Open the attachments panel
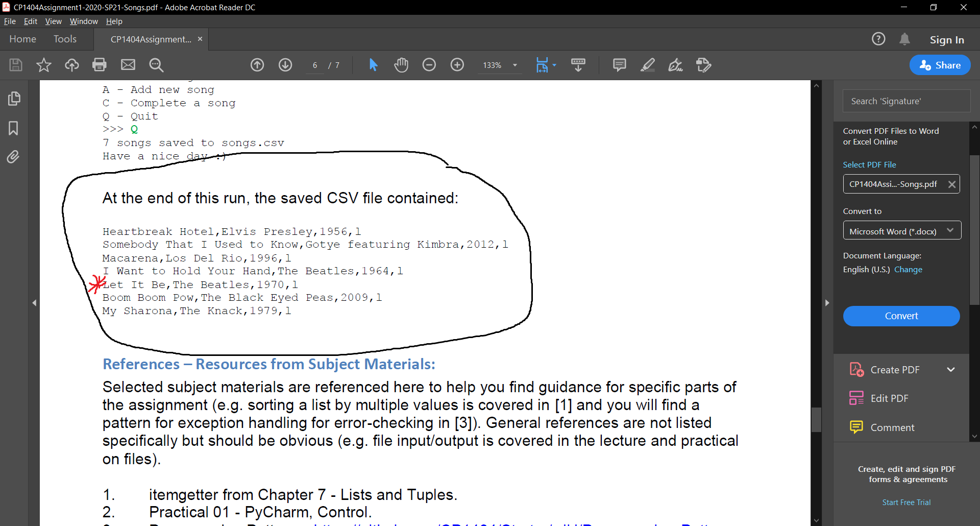This screenshot has width=980, height=526. click(x=14, y=157)
